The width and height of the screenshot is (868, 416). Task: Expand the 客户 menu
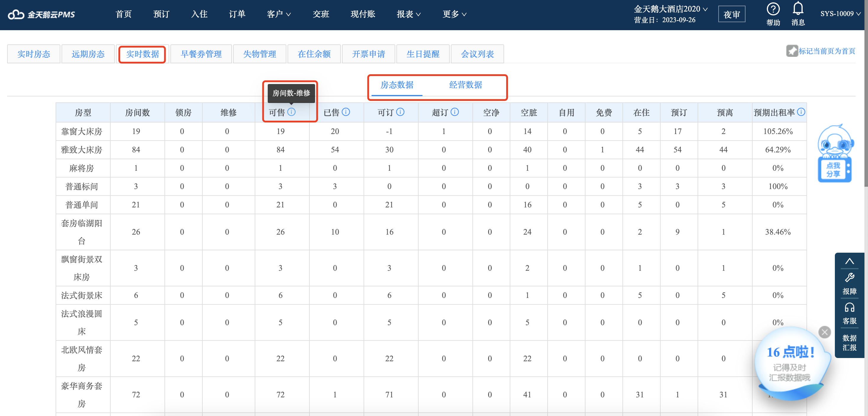279,14
